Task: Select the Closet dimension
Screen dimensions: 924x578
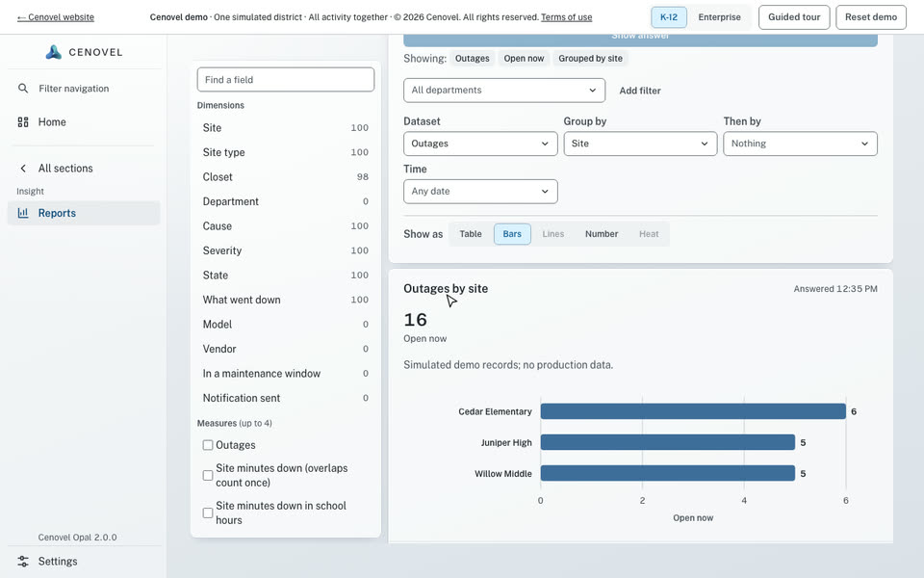Action: click(286, 177)
